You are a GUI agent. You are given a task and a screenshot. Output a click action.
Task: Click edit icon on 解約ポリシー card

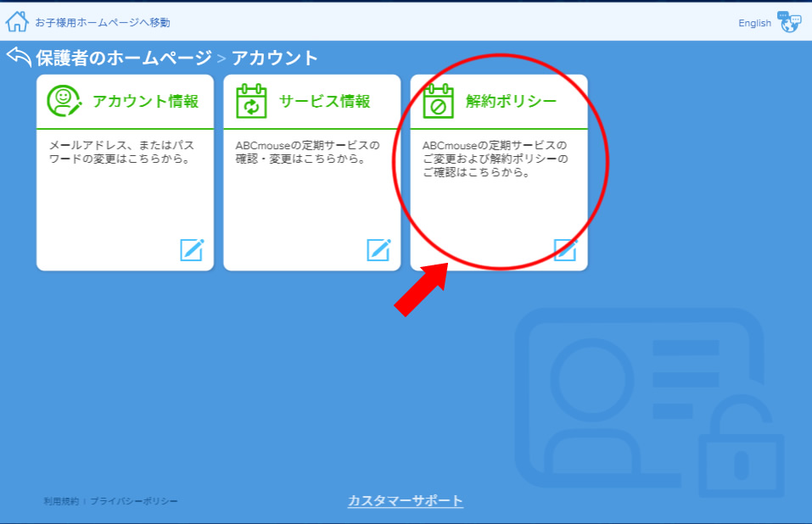coord(565,250)
